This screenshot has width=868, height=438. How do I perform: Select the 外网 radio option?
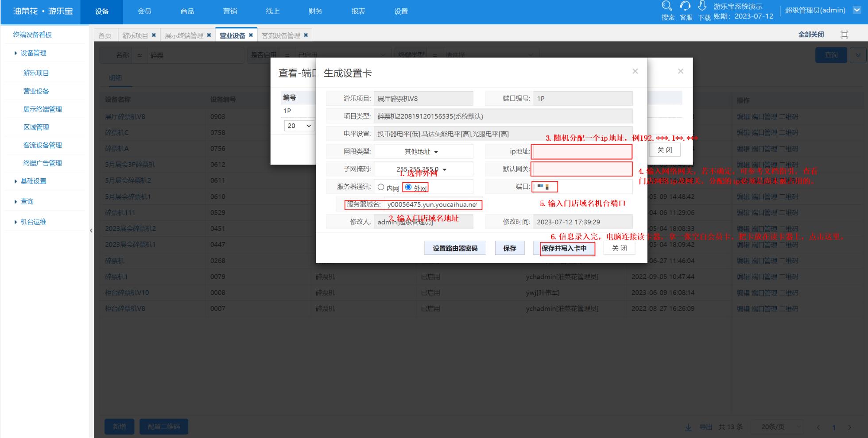tap(408, 187)
